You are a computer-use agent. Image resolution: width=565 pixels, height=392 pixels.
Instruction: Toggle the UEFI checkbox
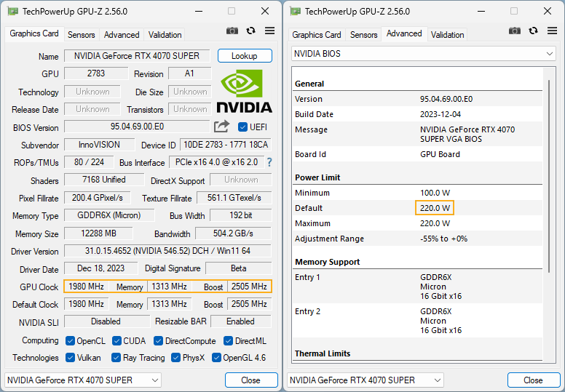coord(242,127)
